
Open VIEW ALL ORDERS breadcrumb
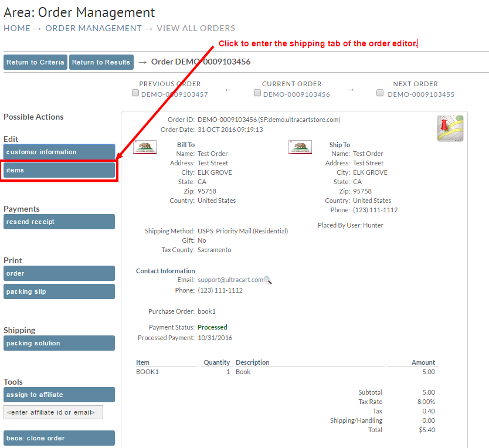(x=196, y=28)
